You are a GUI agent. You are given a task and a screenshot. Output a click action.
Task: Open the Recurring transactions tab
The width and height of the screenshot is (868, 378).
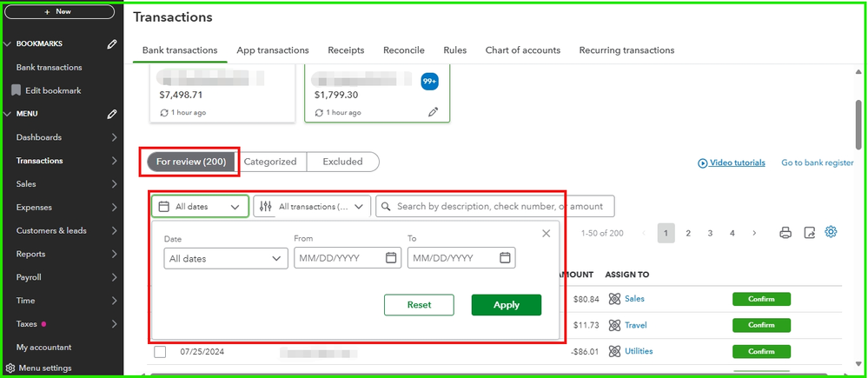tap(626, 50)
